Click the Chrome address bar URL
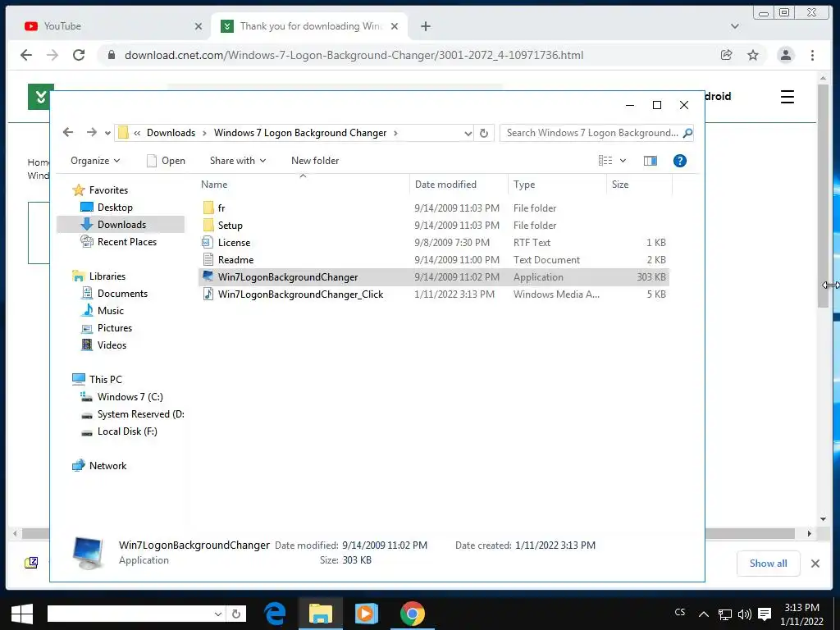 click(x=354, y=55)
